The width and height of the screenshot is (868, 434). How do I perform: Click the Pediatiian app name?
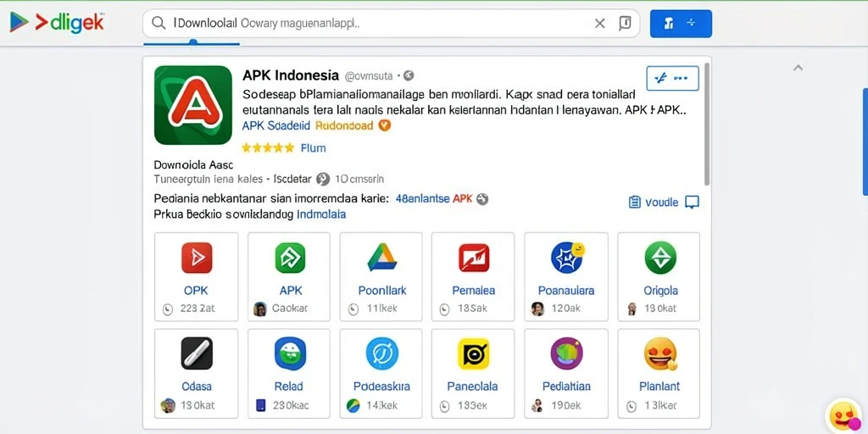pos(566,387)
